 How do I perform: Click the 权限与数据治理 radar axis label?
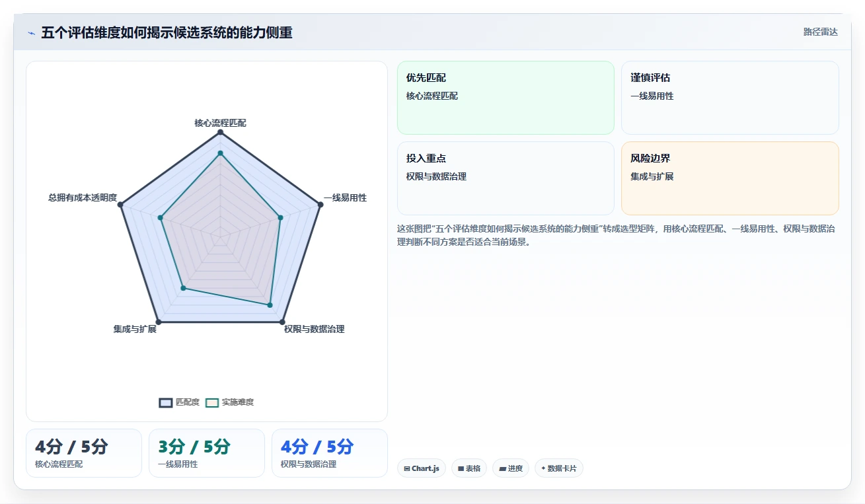315,329
